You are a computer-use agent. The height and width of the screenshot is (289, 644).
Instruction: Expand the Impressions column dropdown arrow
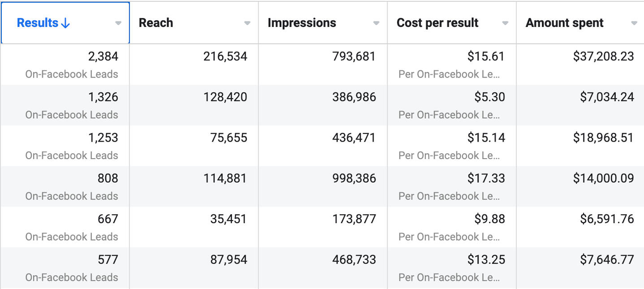pyautogui.click(x=376, y=23)
